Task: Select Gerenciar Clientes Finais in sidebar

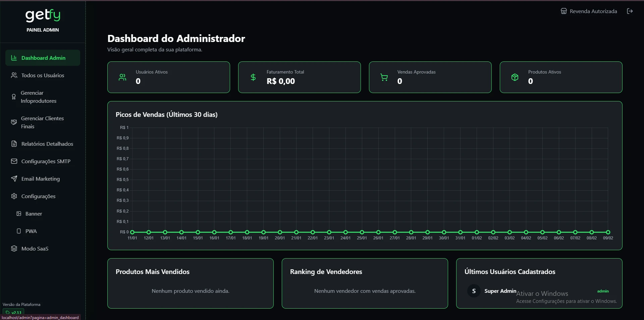Action: (42, 122)
